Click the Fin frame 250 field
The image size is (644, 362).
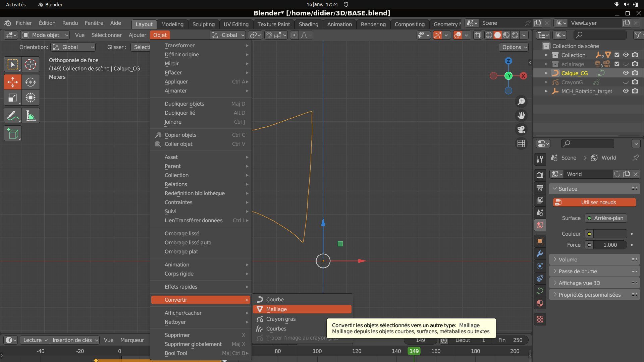point(510,340)
